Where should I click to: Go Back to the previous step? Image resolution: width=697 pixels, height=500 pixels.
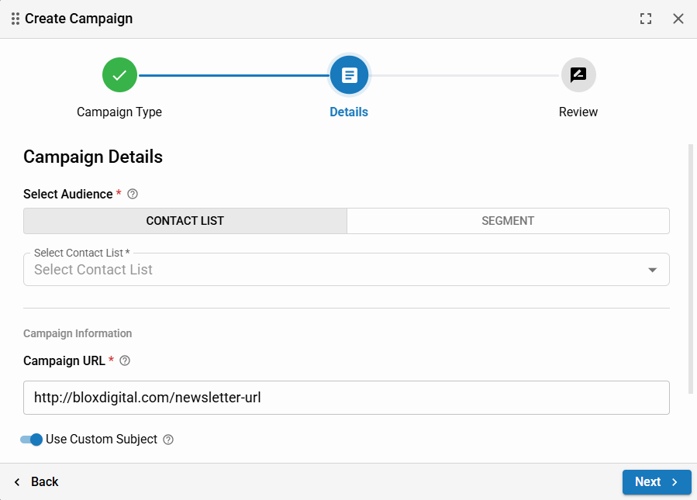36,482
